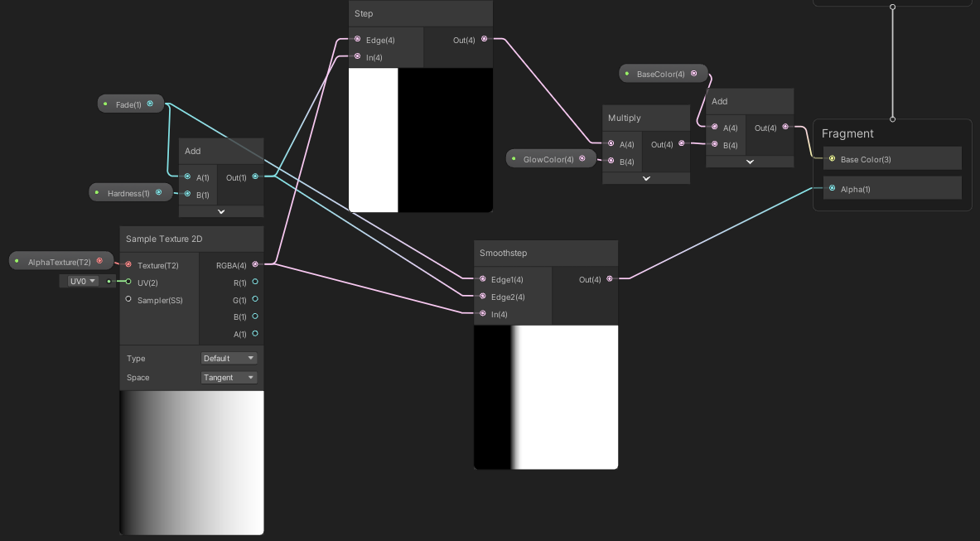Select the Fade(1) property pill
Screen dimensions: 980x541
[x=131, y=104]
